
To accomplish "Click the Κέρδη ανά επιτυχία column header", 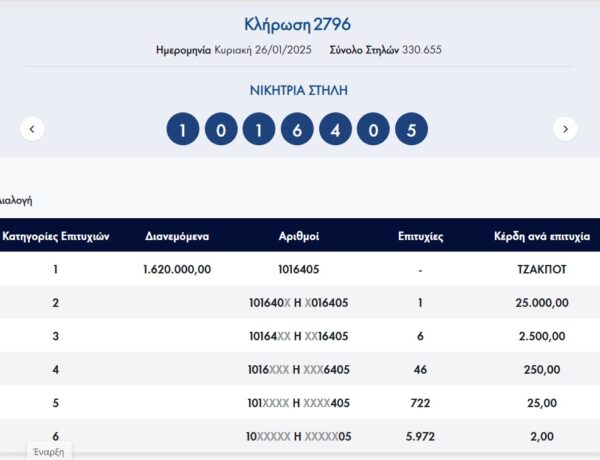I will coord(542,237).
